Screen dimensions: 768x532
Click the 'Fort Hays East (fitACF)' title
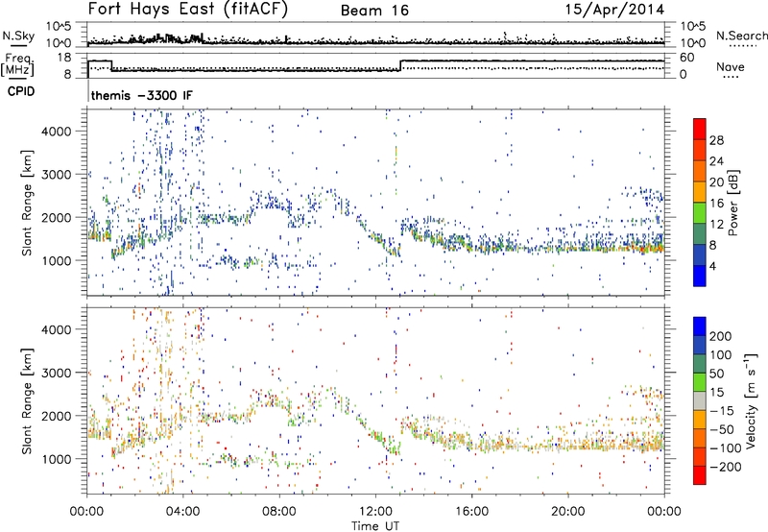tap(187, 9)
